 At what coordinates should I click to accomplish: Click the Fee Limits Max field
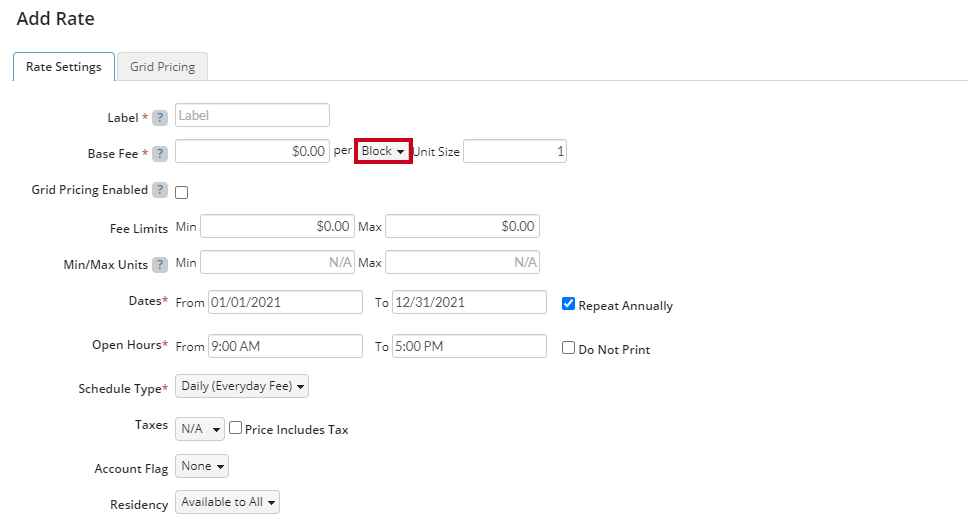tap(462, 226)
